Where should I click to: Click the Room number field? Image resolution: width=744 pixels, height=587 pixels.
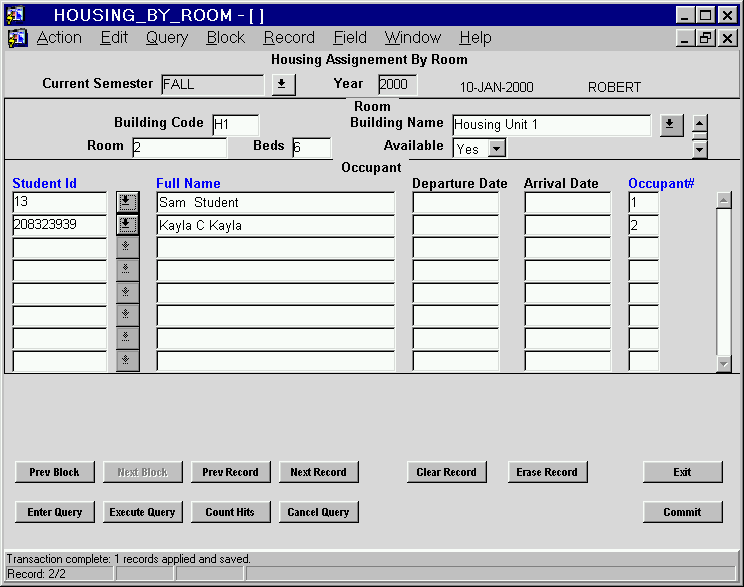[180, 148]
